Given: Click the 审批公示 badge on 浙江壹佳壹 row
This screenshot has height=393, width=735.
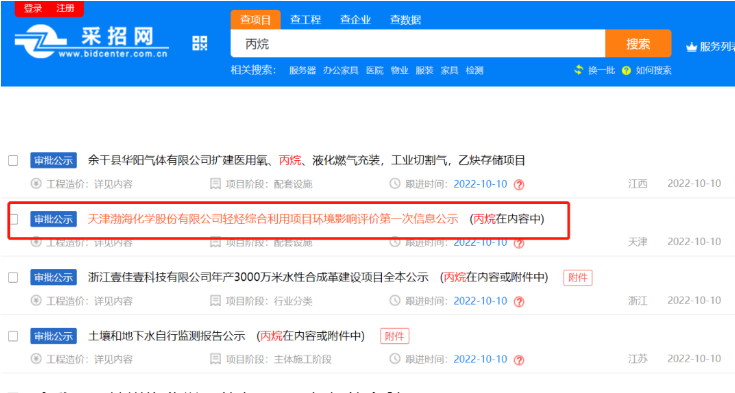Looking at the screenshot, I should click(53, 278).
